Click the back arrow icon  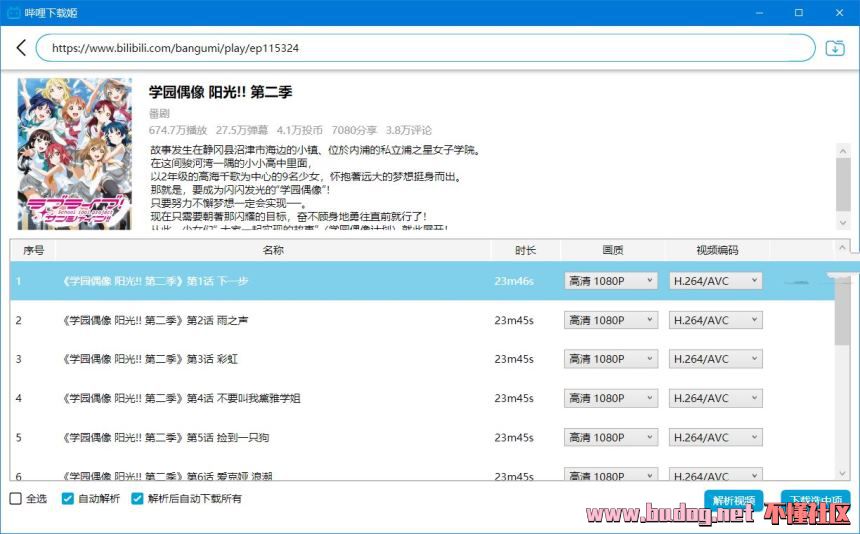click(x=21, y=48)
